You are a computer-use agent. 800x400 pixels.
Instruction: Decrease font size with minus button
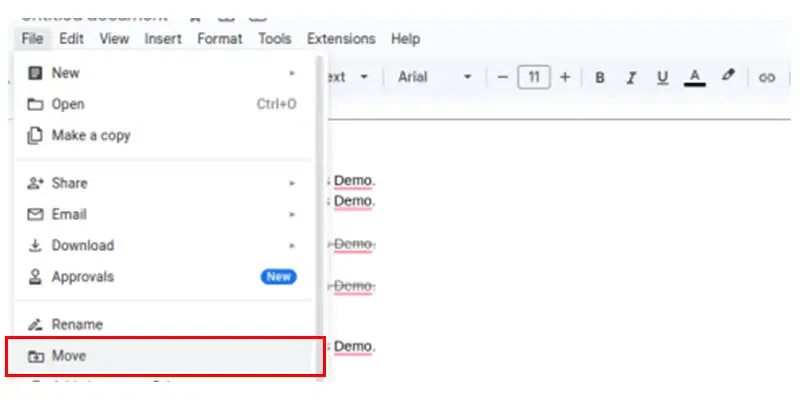tap(503, 78)
